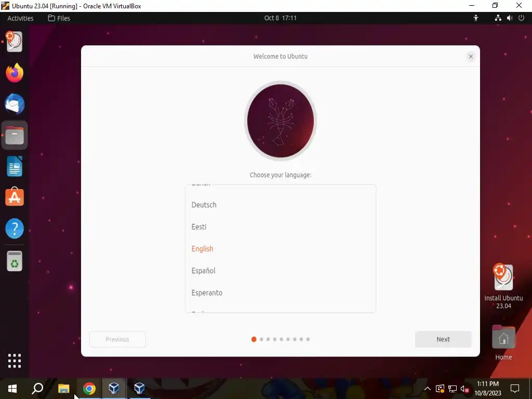Click the network icon in Ubuntu top bar
The width and height of the screenshot is (532, 399).
498,18
